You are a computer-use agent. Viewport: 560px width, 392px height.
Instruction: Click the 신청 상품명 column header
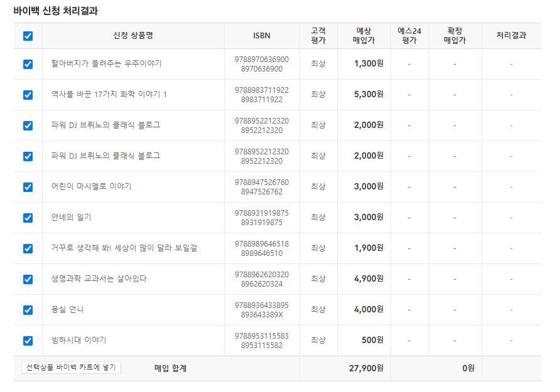[133, 35]
